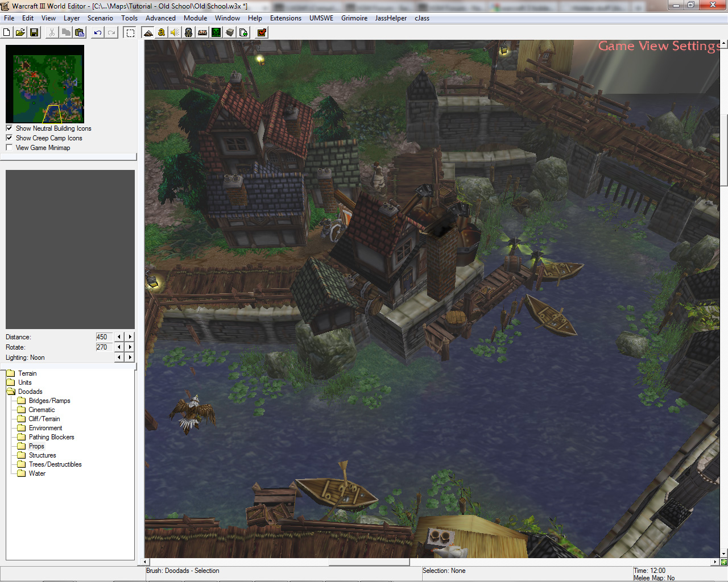Open the Window menu
Screen dimensions: 728x582
pyautogui.click(x=227, y=18)
